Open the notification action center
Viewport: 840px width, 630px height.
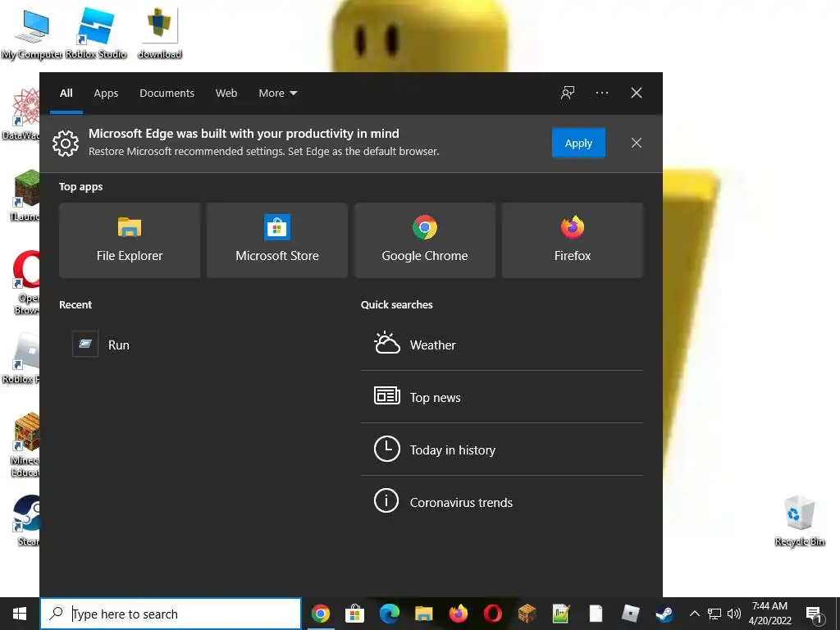click(x=814, y=614)
